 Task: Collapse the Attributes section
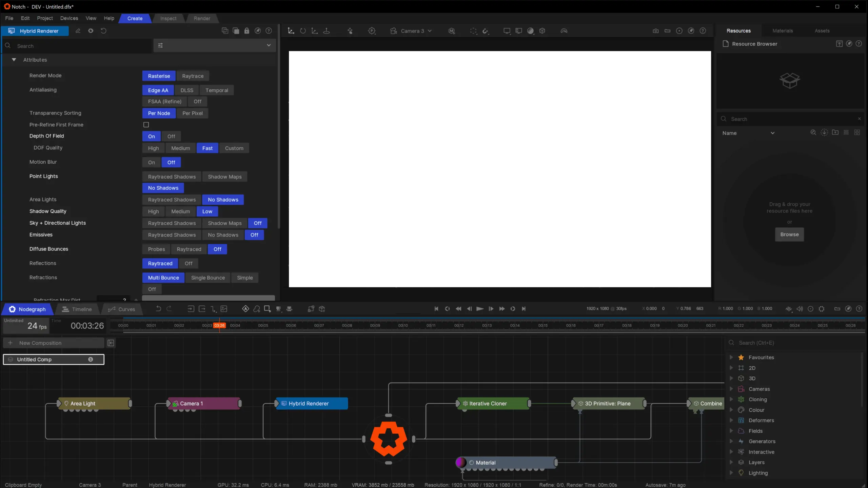[14, 60]
